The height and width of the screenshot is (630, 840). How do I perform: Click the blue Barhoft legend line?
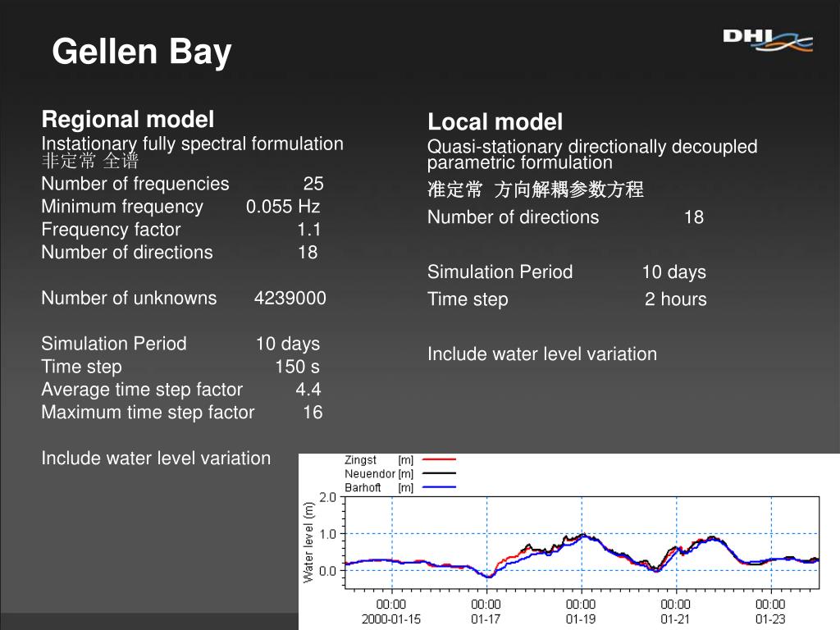tap(440, 487)
